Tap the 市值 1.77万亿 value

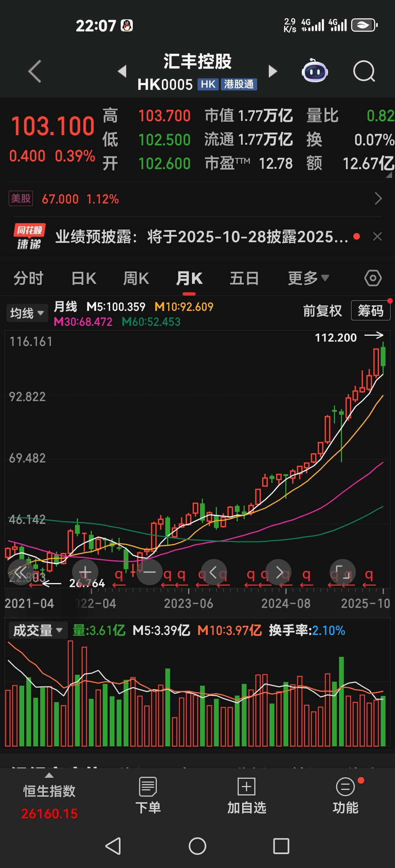click(249, 116)
